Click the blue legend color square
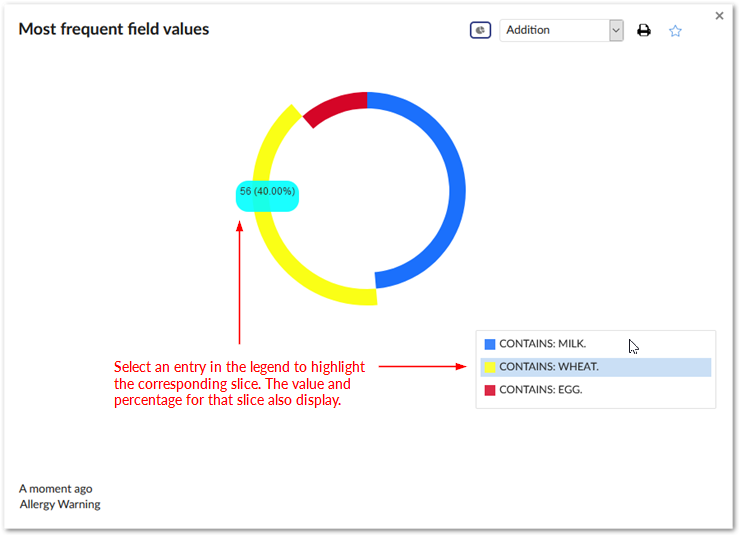This screenshot has width=740, height=536. pos(490,344)
